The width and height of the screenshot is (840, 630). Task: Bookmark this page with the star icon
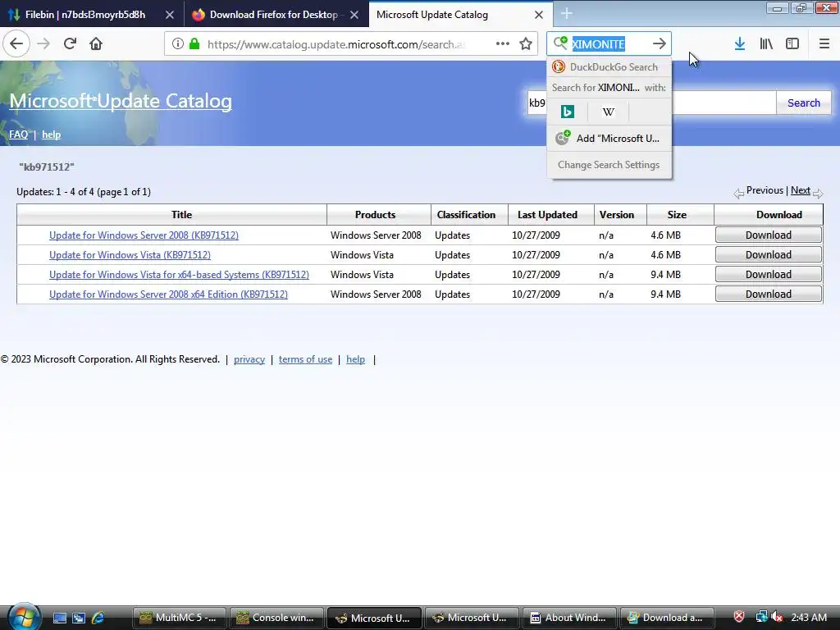click(526, 44)
